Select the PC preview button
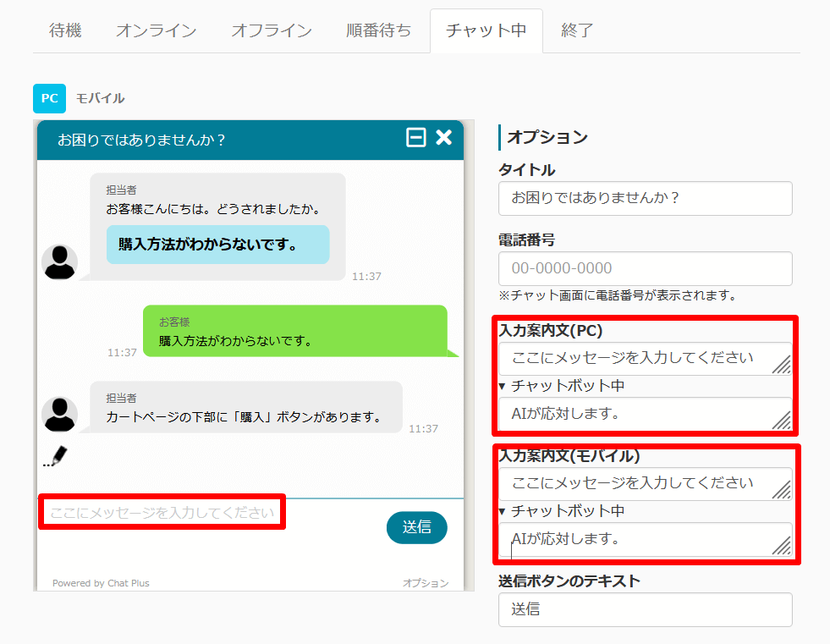This screenshot has height=644, width=830. point(49,98)
